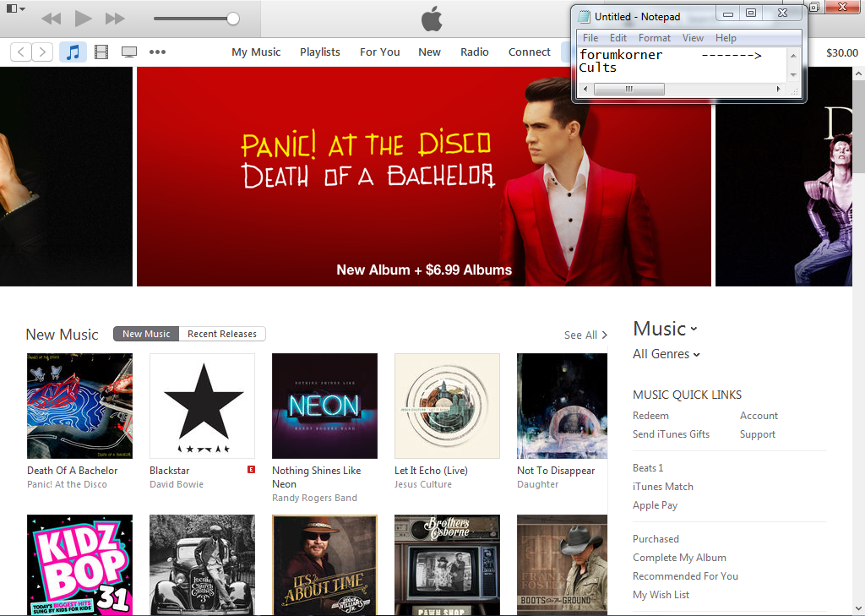The width and height of the screenshot is (865, 616).
Task: Open Brothers Osborne Pawn Shop cover
Action: coord(447,565)
